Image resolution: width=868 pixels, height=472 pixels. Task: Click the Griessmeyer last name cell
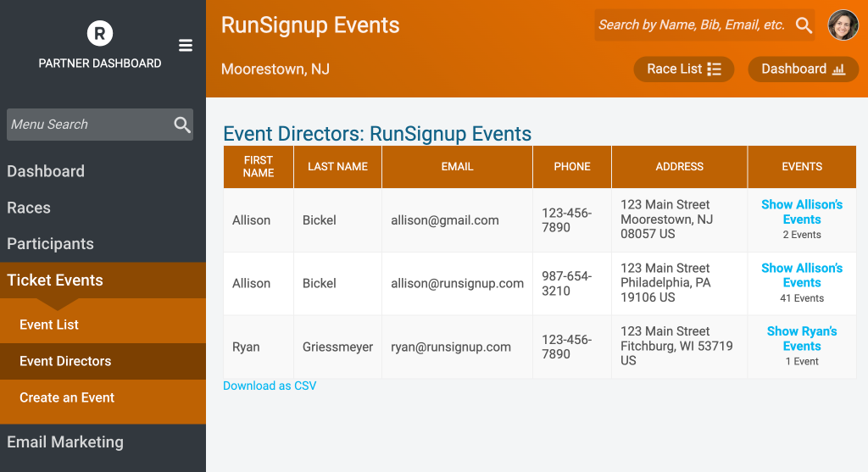[x=337, y=347]
